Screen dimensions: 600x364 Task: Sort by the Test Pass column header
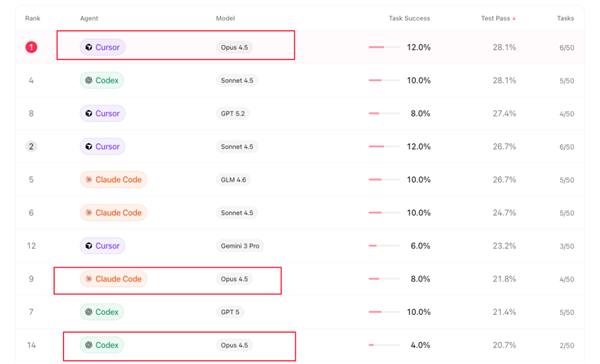[498, 18]
